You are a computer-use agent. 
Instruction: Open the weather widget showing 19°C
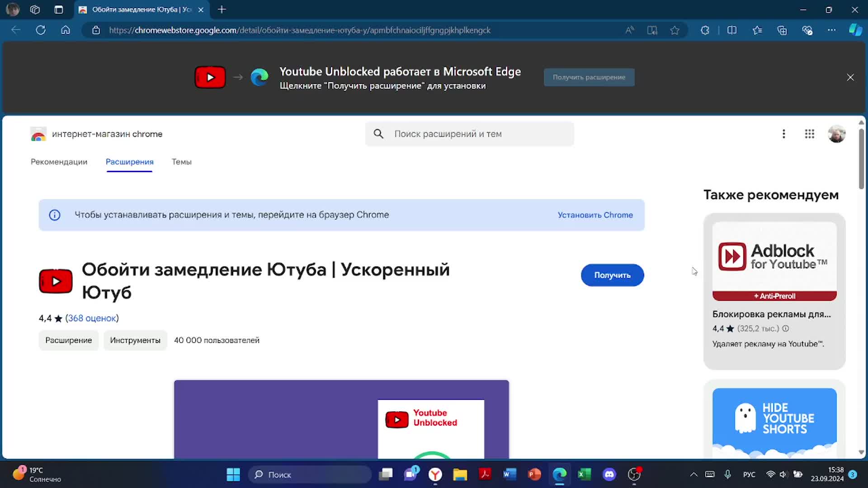pyautogui.click(x=37, y=474)
